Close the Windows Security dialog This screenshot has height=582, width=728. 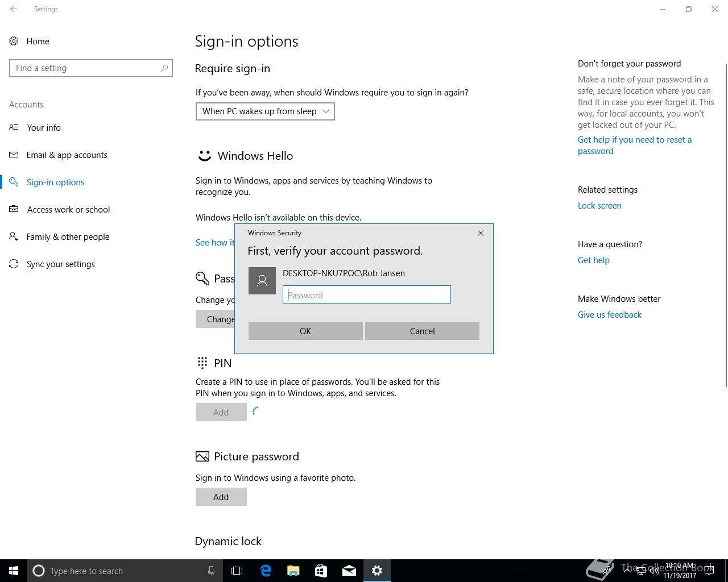(481, 233)
